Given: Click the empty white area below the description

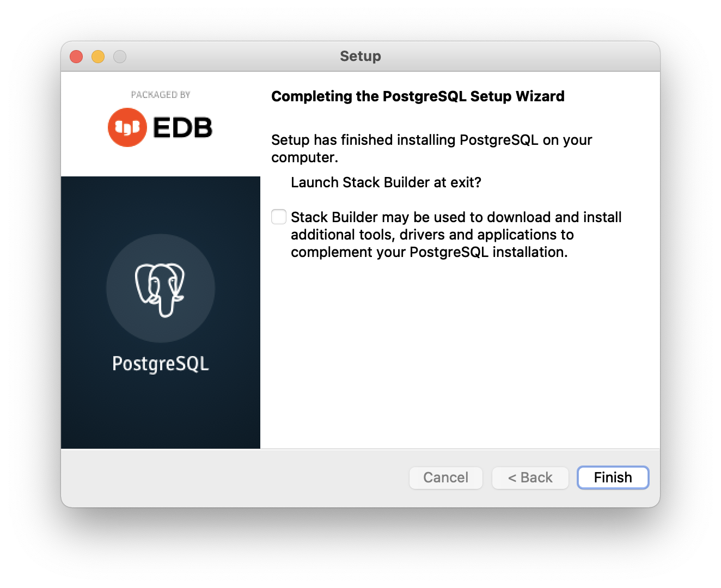Looking at the screenshot, I should [x=460, y=354].
